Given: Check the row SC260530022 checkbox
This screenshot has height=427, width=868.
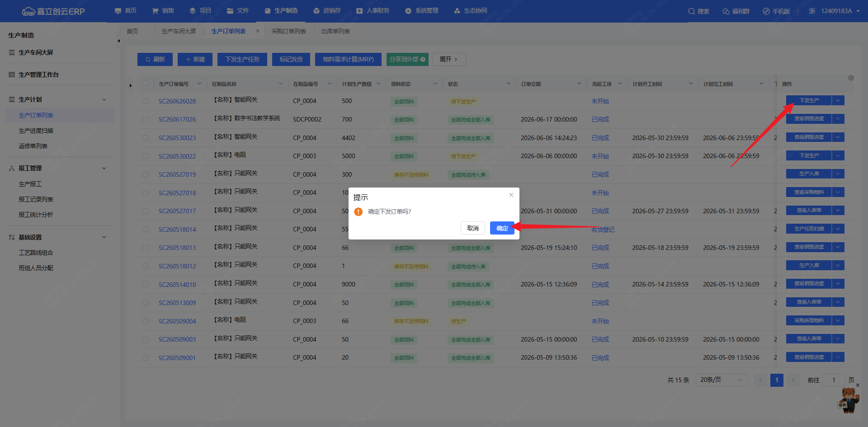Looking at the screenshot, I should [145, 156].
